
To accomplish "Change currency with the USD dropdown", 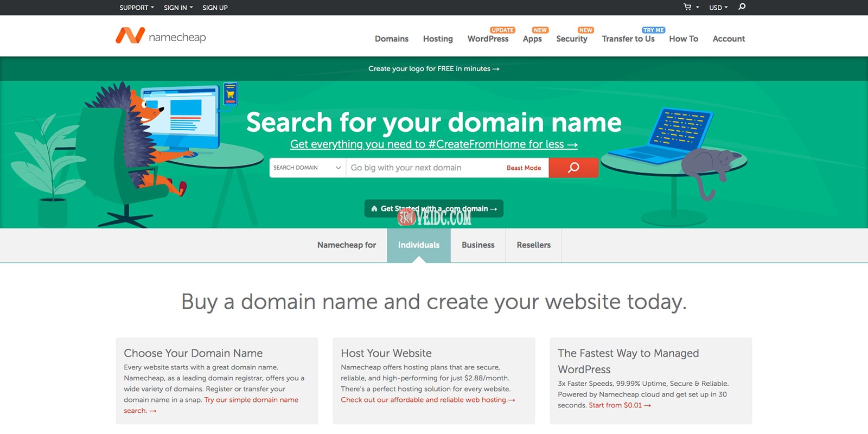I will [718, 8].
